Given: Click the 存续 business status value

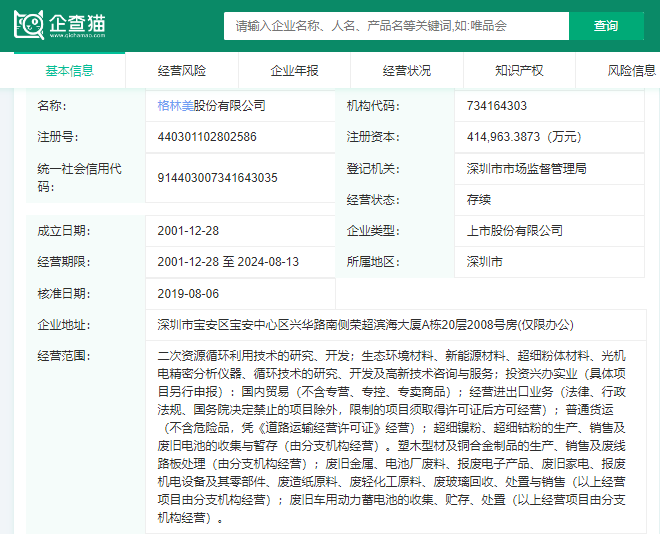Looking at the screenshot, I should coord(479,199).
